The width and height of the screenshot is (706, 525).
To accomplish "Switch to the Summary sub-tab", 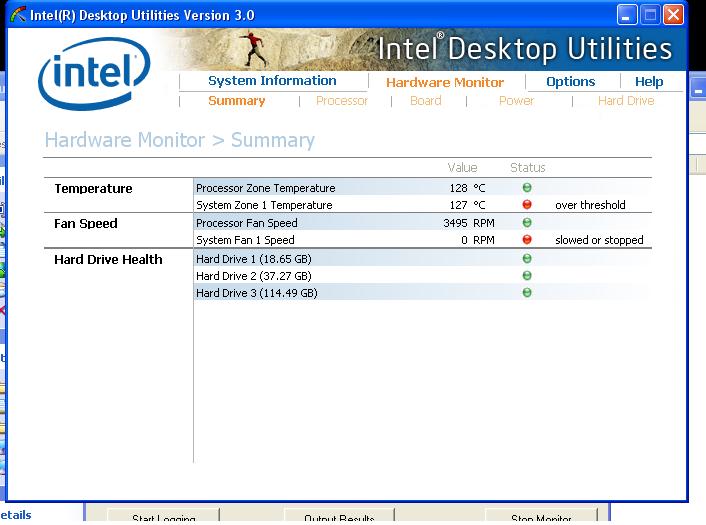I will (x=236, y=100).
